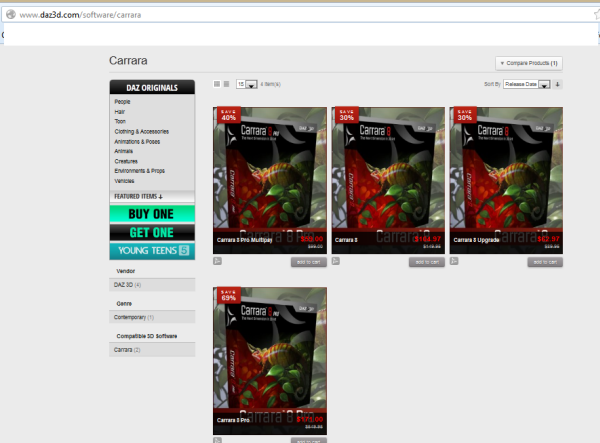600x443 pixels.
Task: Add Carrara 8 Upgrade to cart
Action: [x=545, y=262]
